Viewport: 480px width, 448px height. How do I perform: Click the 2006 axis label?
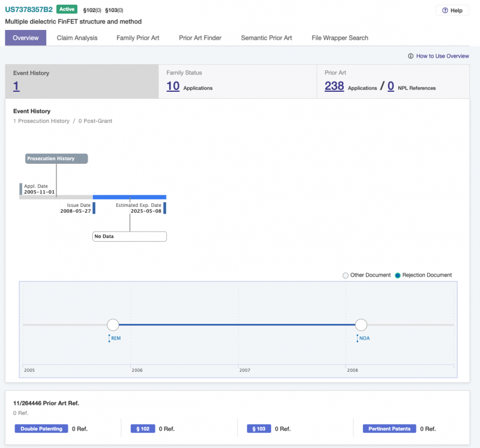click(x=137, y=370)
